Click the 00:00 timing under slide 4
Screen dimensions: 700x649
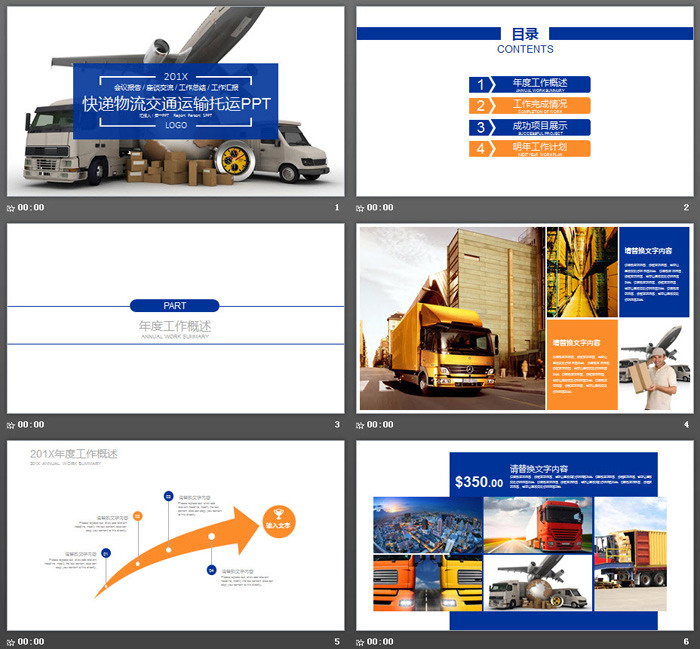(x=380, y=424)
